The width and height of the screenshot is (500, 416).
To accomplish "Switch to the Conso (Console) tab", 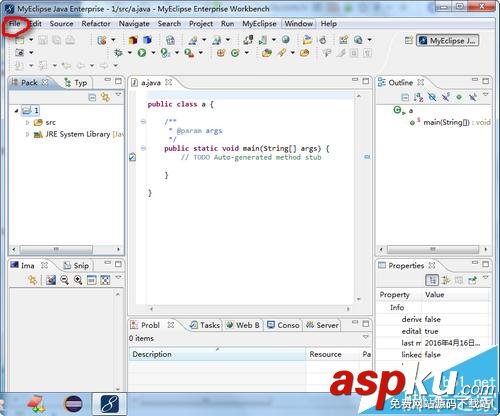I will pos(283,325).
